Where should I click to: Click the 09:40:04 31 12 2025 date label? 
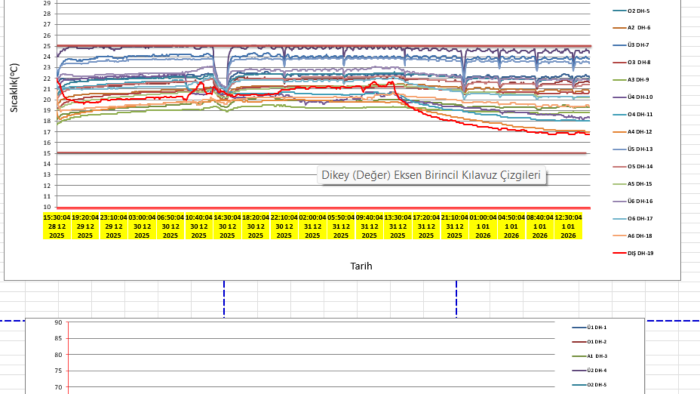point(369,226)
